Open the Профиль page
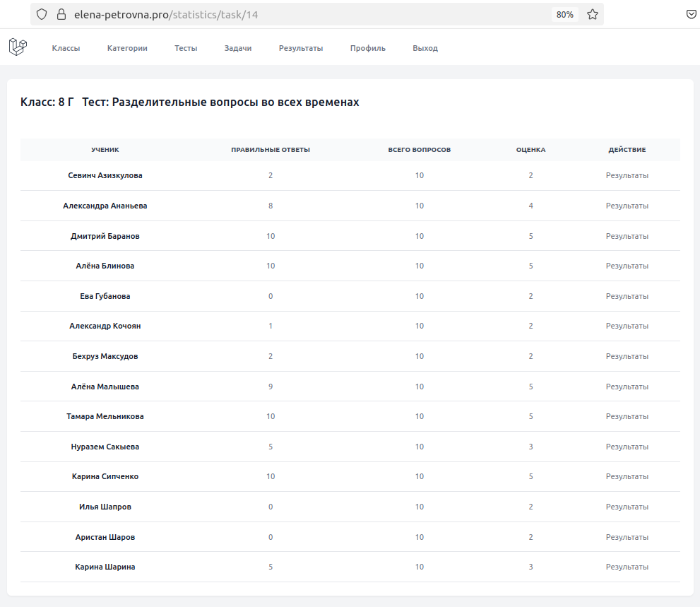This screenshot has height=607, width=700. click(x=368, y=48)
